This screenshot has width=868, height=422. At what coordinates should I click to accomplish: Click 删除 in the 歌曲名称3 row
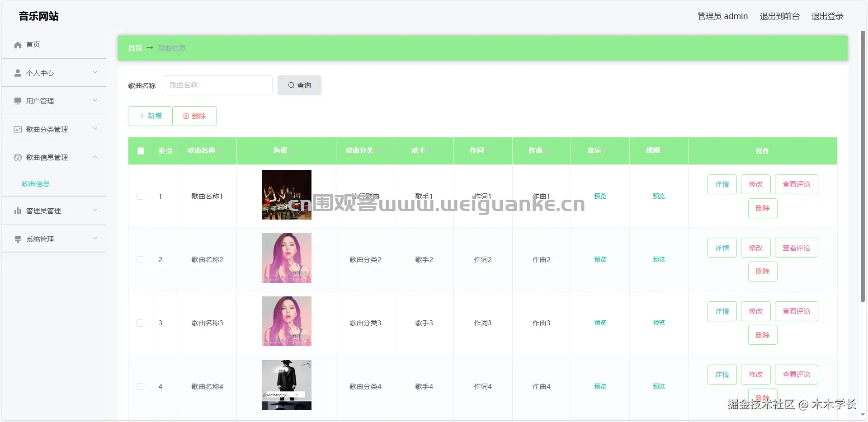point(763,335)
